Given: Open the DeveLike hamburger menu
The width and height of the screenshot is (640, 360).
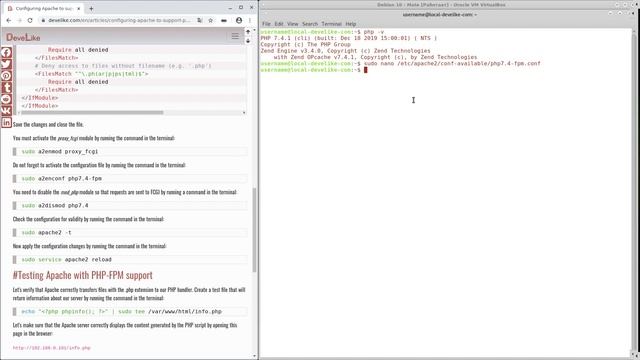Looking at the screenshot, I should pos(235,36).
